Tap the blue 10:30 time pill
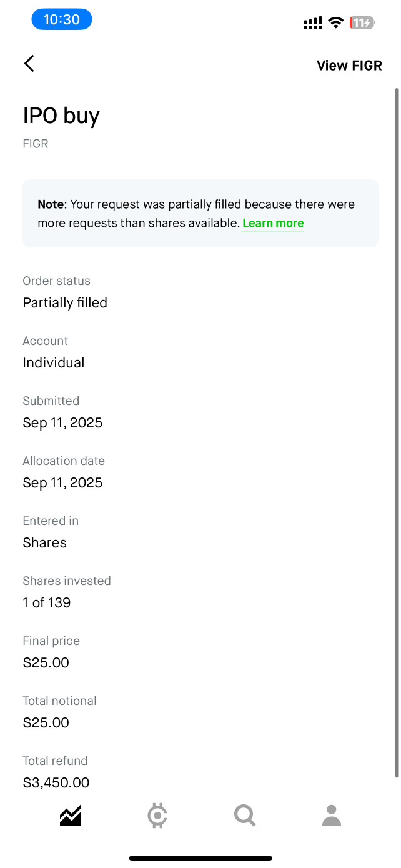This screenshot has width=401, height=868. [61, 20]
